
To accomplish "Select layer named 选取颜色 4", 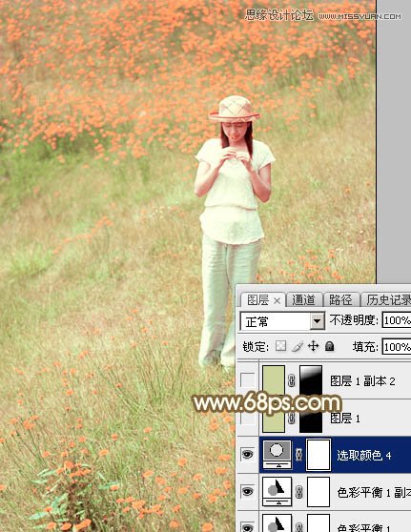I will point(364,455).
